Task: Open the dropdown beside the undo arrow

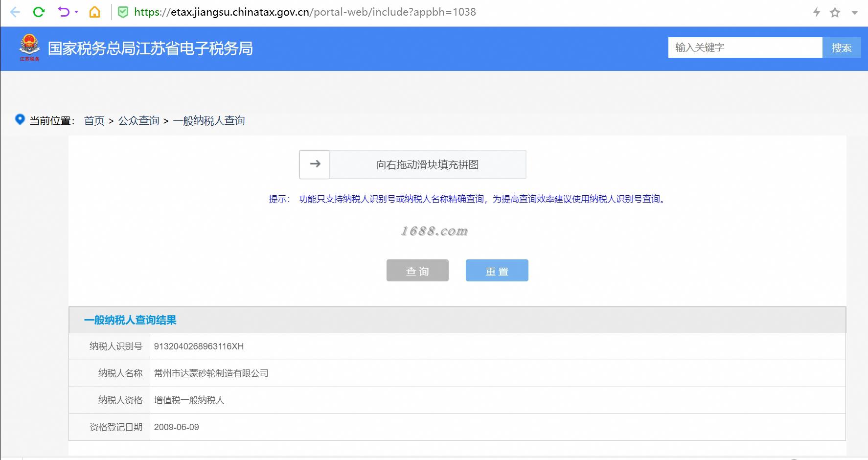Action: (x=76, y=12)
